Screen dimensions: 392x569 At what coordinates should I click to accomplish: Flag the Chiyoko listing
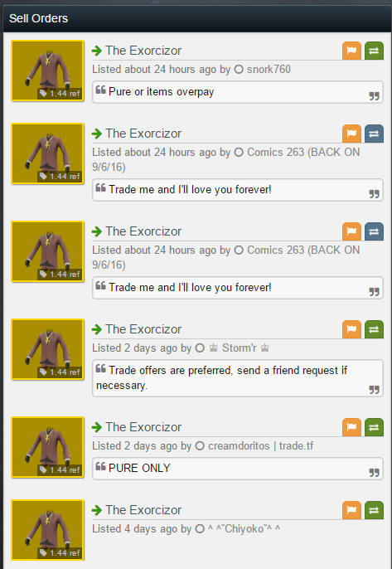(x=351, y=510)
